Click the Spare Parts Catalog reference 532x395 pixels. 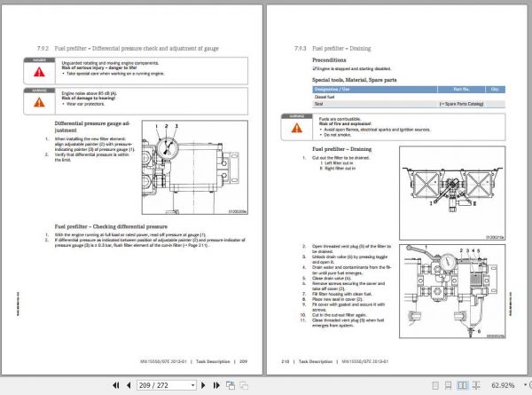461,104
